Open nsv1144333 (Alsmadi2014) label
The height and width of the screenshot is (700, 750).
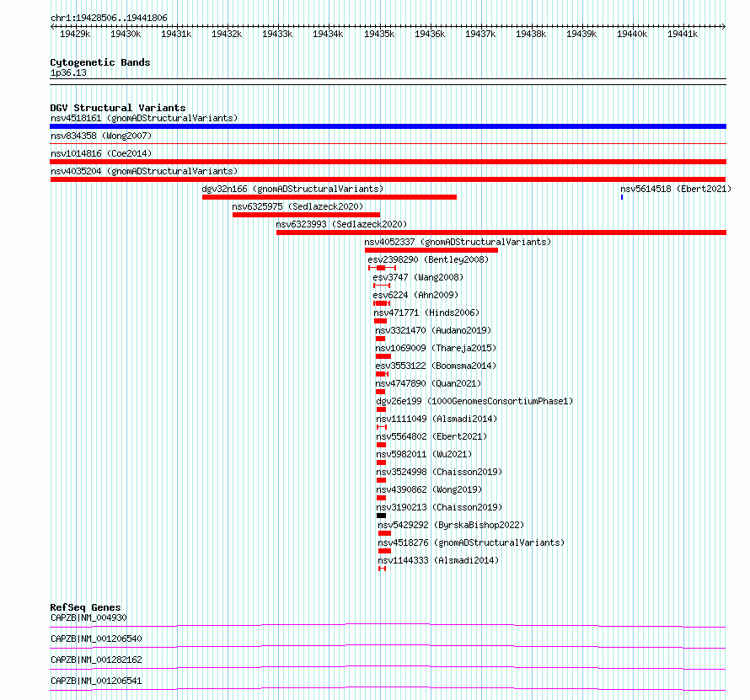[x=438, y=560]
